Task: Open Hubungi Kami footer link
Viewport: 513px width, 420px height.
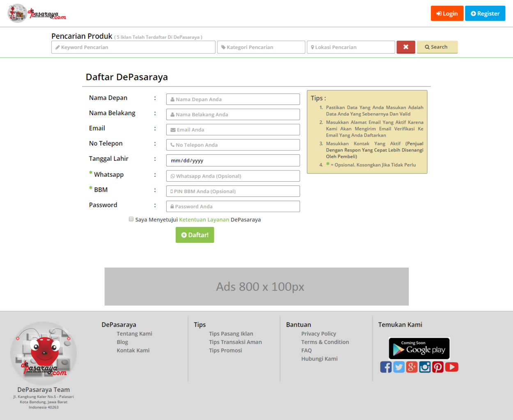Action: [319, 358]
